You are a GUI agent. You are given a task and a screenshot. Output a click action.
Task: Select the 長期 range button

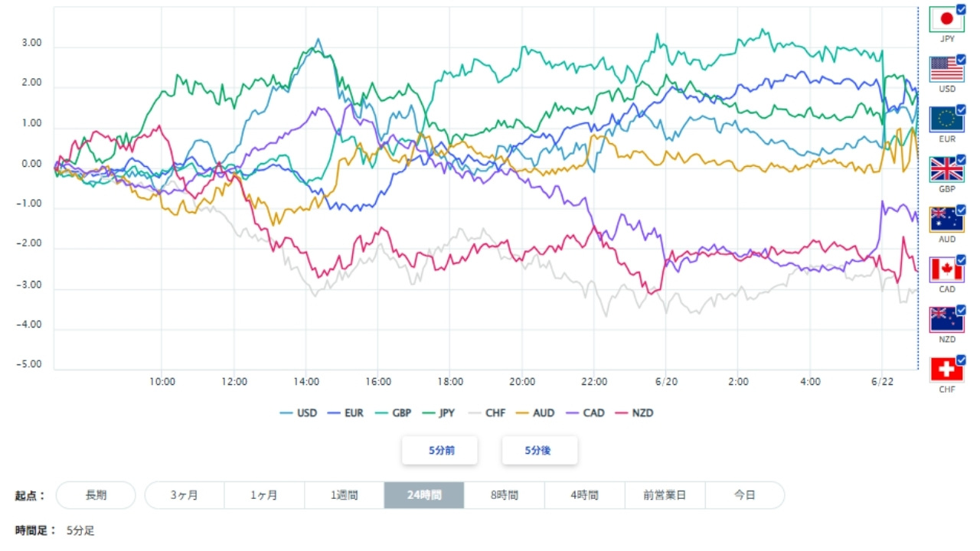point(96,495)
